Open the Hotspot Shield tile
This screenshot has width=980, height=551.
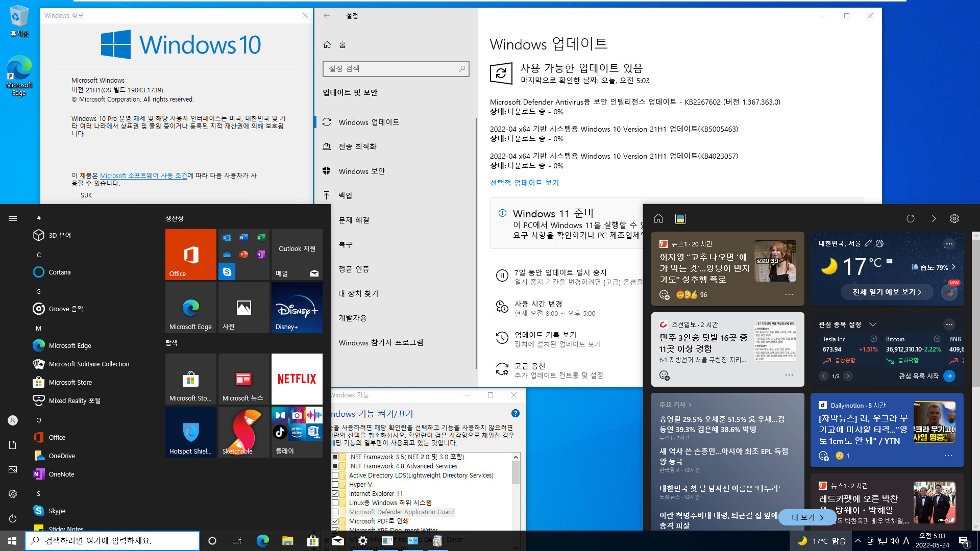[x=190, y=432]
